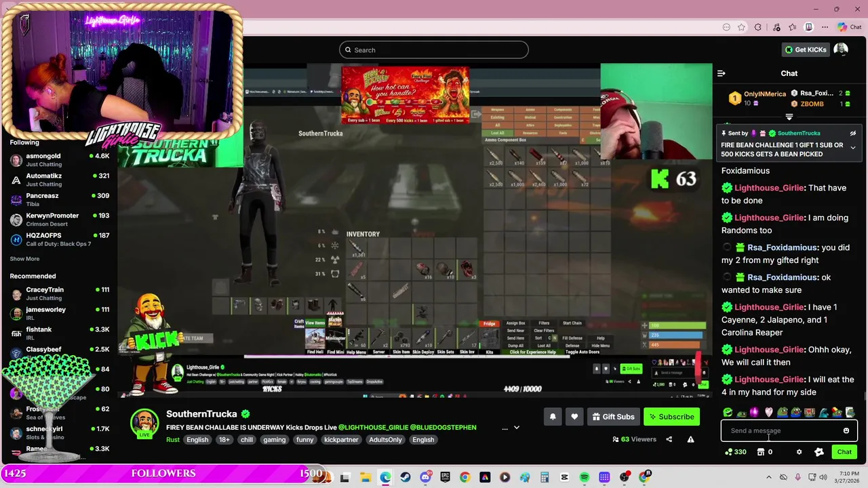Click the 18+ tag

point(224,440)
